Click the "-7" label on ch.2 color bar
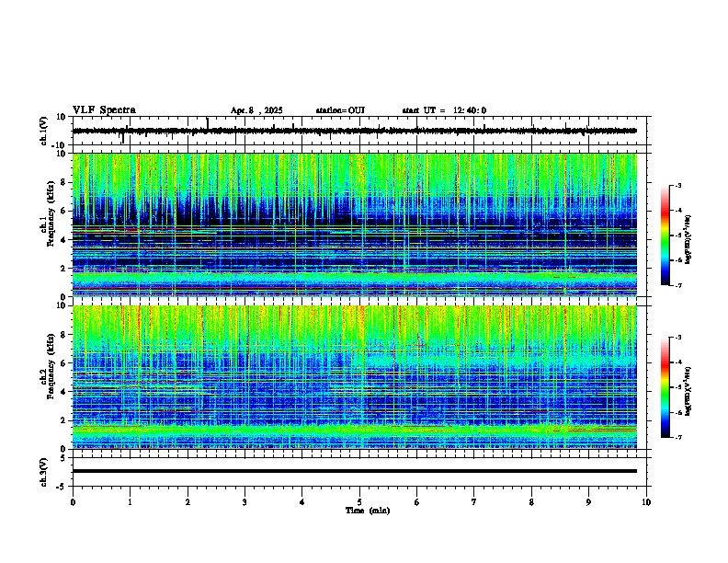 pyautogui.click(x=677, y=437)
